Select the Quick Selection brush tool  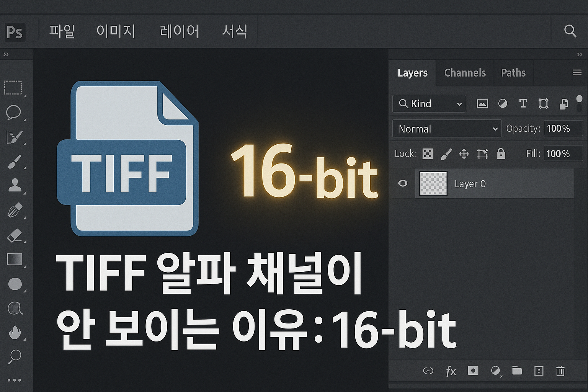point(15,137)
